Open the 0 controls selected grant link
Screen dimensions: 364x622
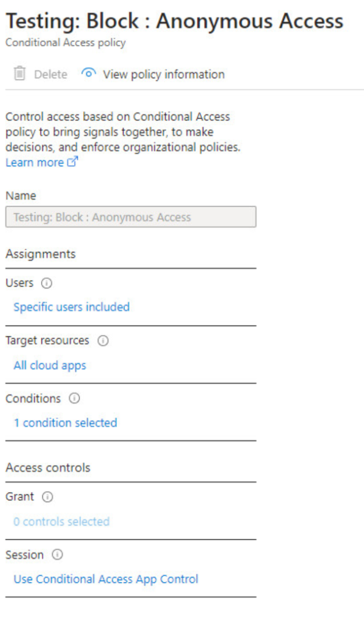[x=61, y=521]
